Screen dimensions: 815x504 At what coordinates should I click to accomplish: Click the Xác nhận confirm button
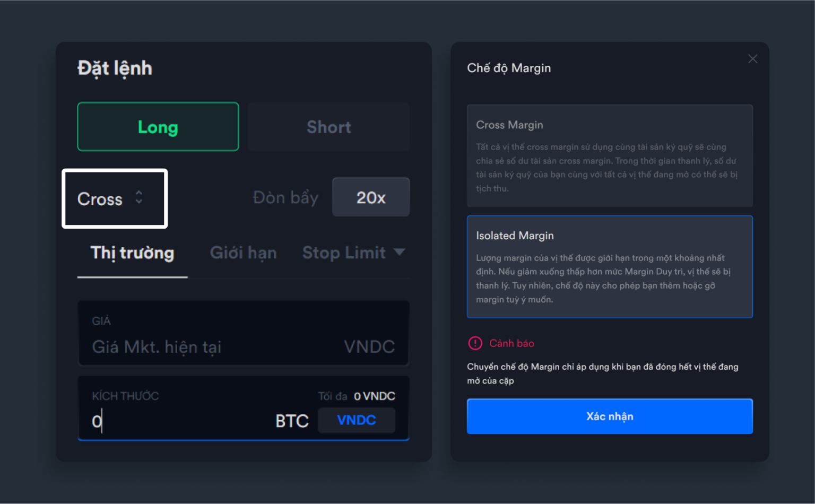click(610, 416)
